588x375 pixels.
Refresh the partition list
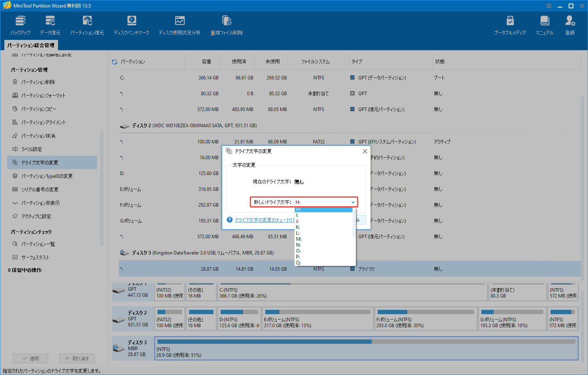(114, 61)
